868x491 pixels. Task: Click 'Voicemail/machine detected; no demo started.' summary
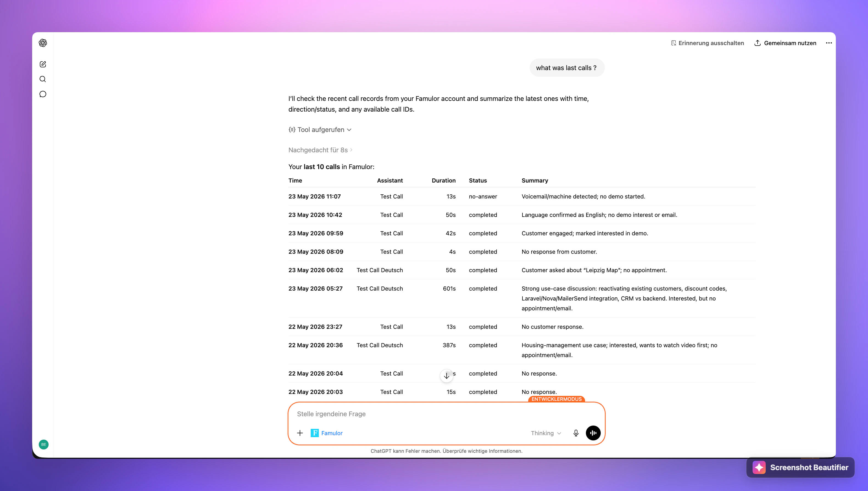583,196
